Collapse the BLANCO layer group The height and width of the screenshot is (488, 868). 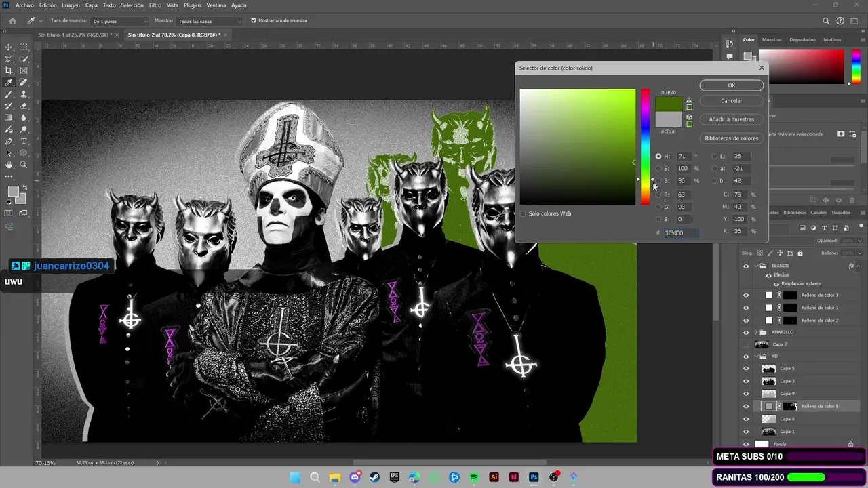[757, 266]
